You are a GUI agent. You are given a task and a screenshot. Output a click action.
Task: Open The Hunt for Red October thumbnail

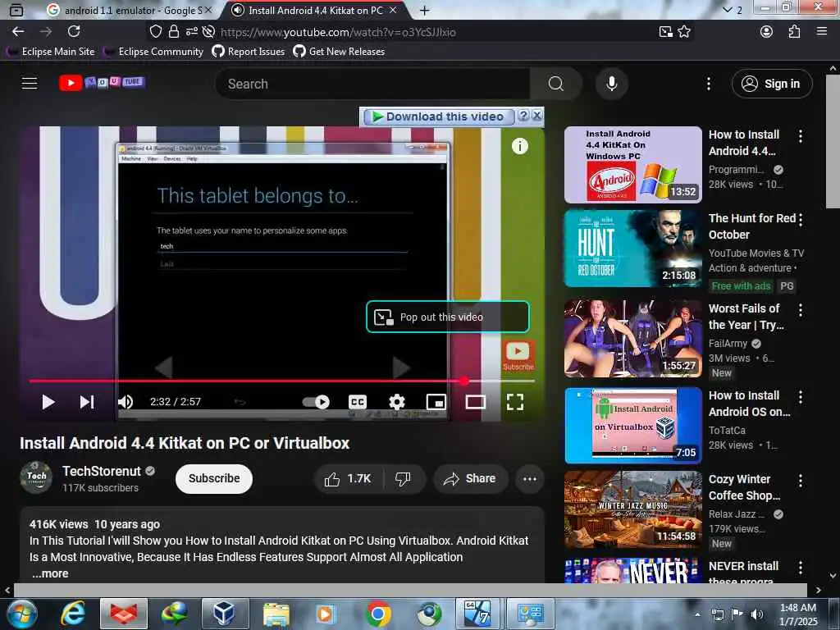[x=632, y=249]
